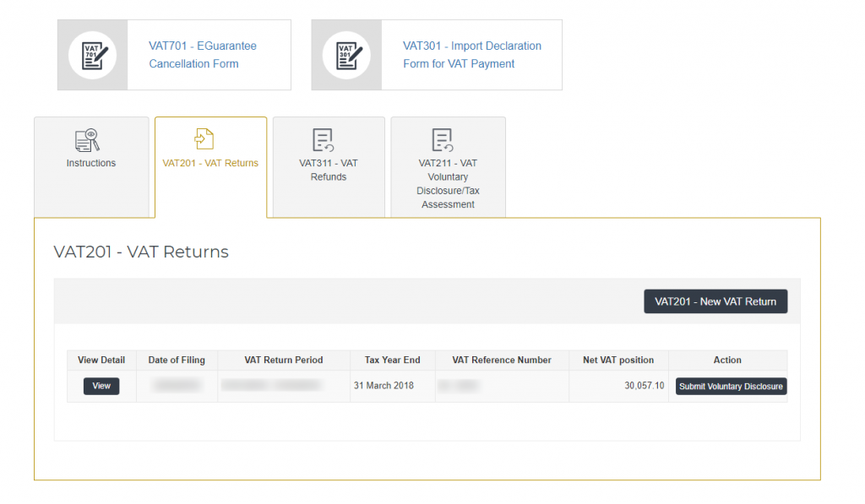Open the VAT311 - VAT Refunds tab
Image resolution: width=865 pixels, height=504 pixels.
tap(329, 167)
